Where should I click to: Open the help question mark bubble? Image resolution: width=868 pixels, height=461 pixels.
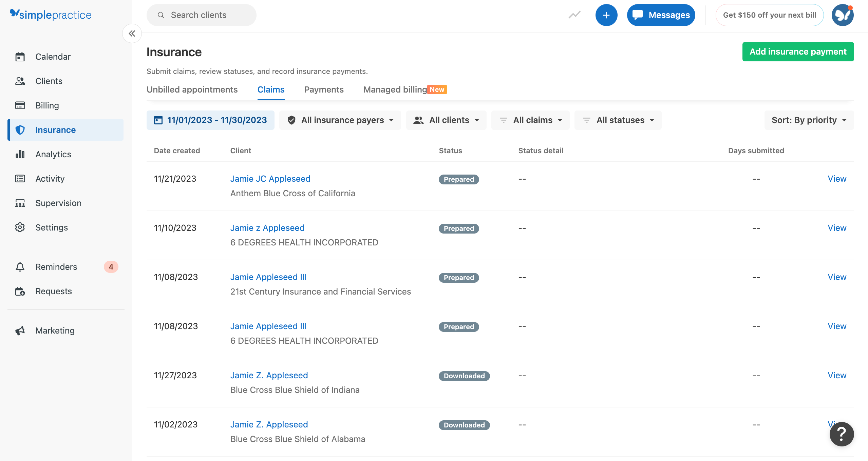click(841, 434)
